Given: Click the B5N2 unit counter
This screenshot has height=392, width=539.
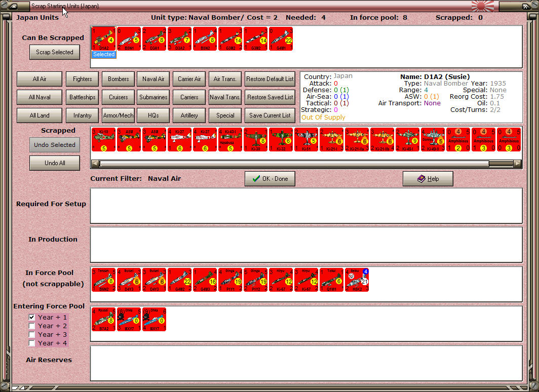Looking at the screenshot, I should tap(205, 39).
